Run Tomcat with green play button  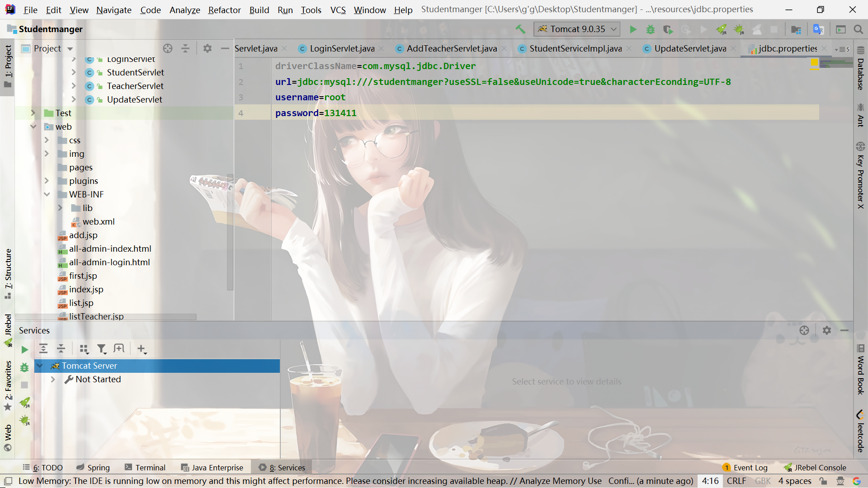(633, 29)
